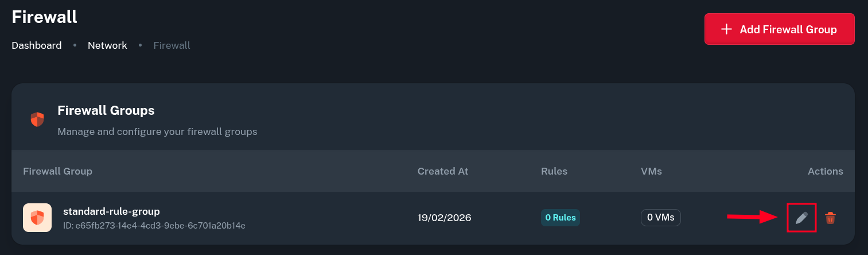The height and width of the screenshot is (255, 868).
Task: Go to the Dashboard breadcrumb link
Action: 37,45
